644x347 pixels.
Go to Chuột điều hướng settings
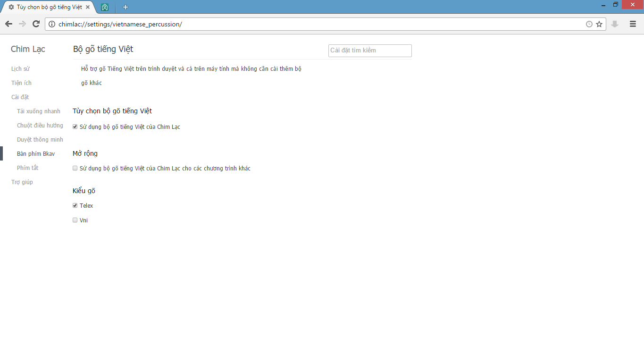(x=40, y=126)
